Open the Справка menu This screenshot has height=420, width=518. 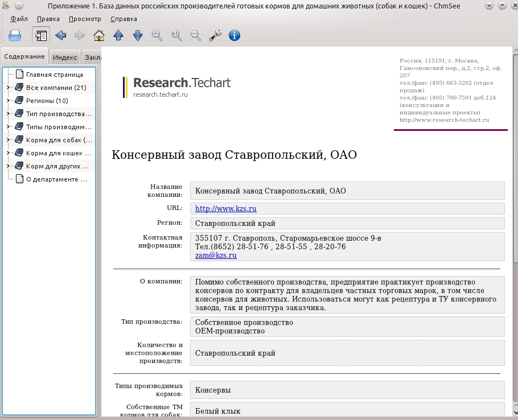[x=124, y=19]
